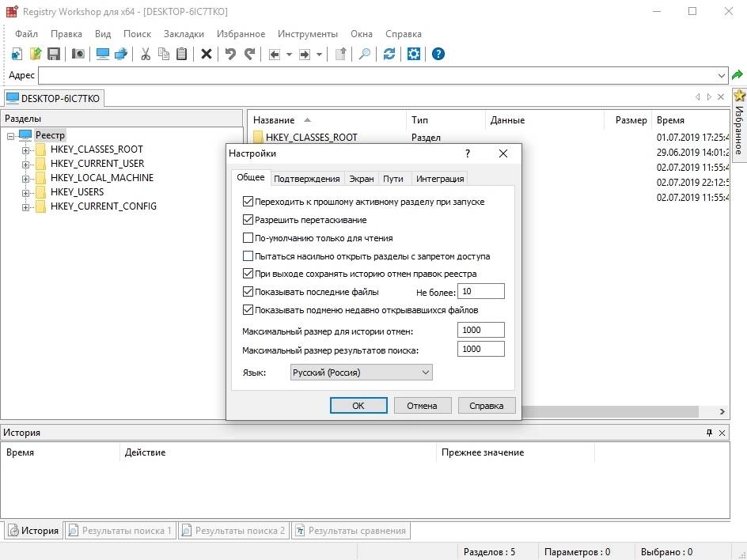This screenshot has width=747, height=560.
Task: Click the OK button
Action: click(358, 406)
